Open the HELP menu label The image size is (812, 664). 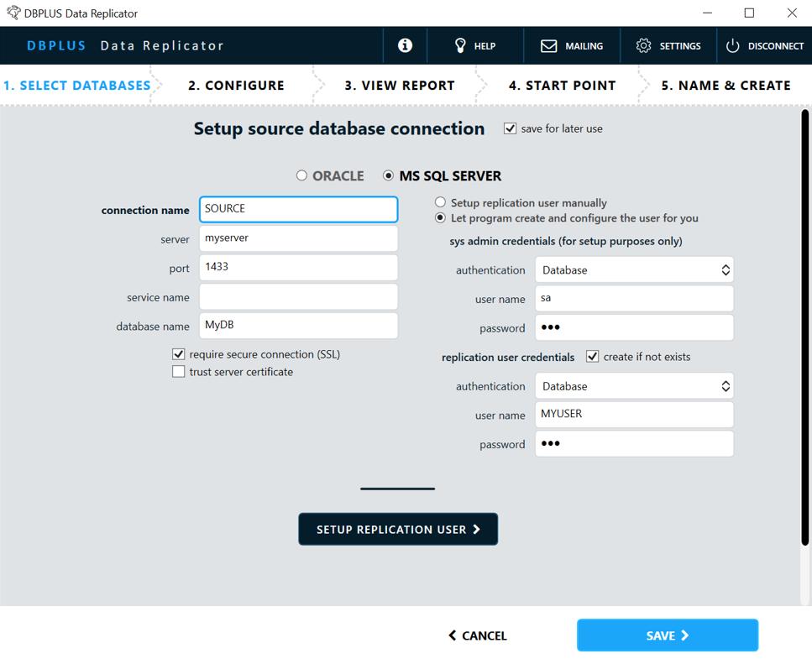point(485,46)
